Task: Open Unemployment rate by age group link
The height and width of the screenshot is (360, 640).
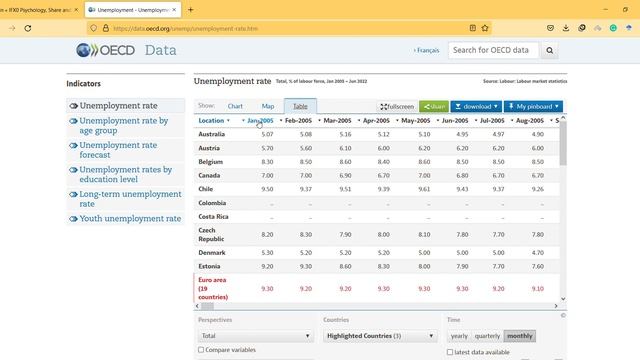Action: 124,126
